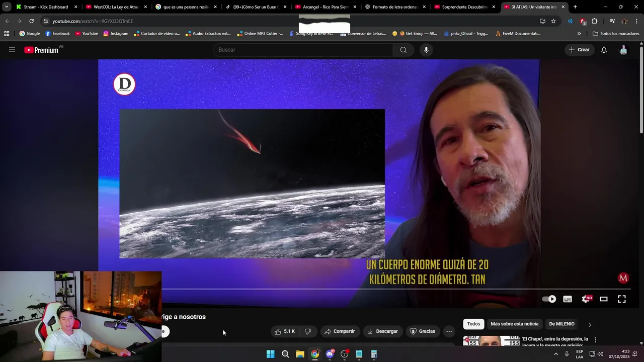Image resolution: width=644 pixels, height=362 pixels.
Task: Open File Explorer from taskbar
Action: pyautogui.click(x=300, y=354)
